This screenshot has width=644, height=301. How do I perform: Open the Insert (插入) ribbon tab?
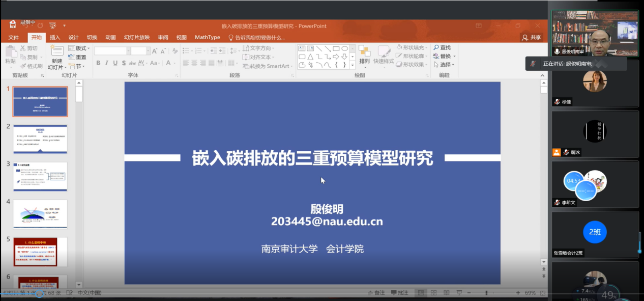coord(55,37)
